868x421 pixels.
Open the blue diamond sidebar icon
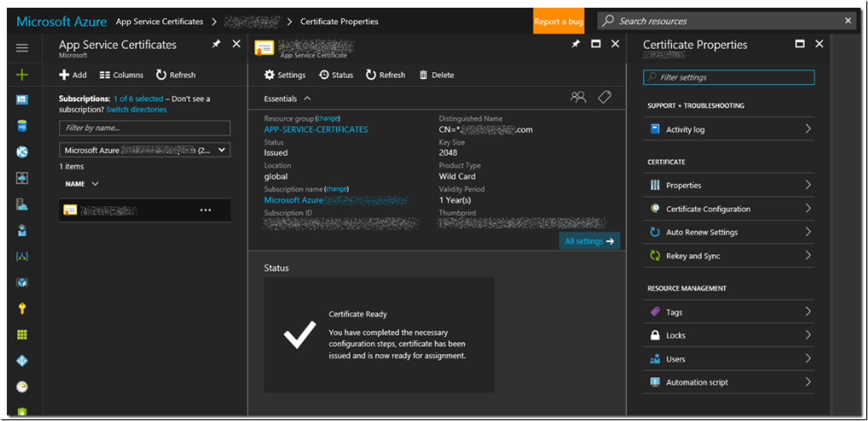[x=22, y=360]
